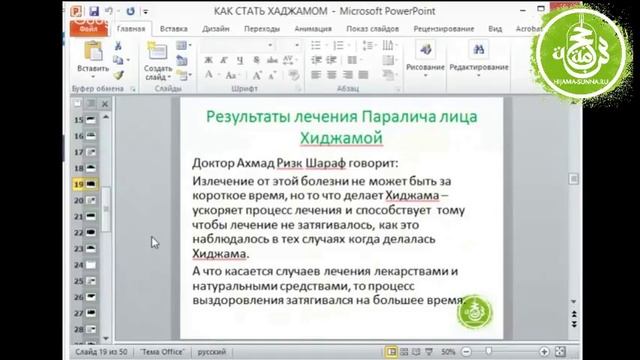Click the Copy icon in clipboard group
The width and height of the screenshot is (640, 360).
coord(118,60)
